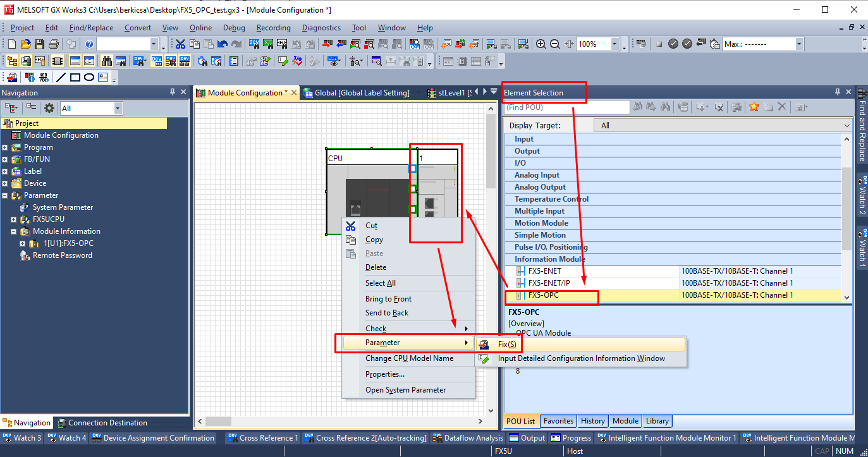Select Module Configuration in Navigation tree
This screenshot has width=868, height=457.
pyautogui.click(x=61, y=135)
